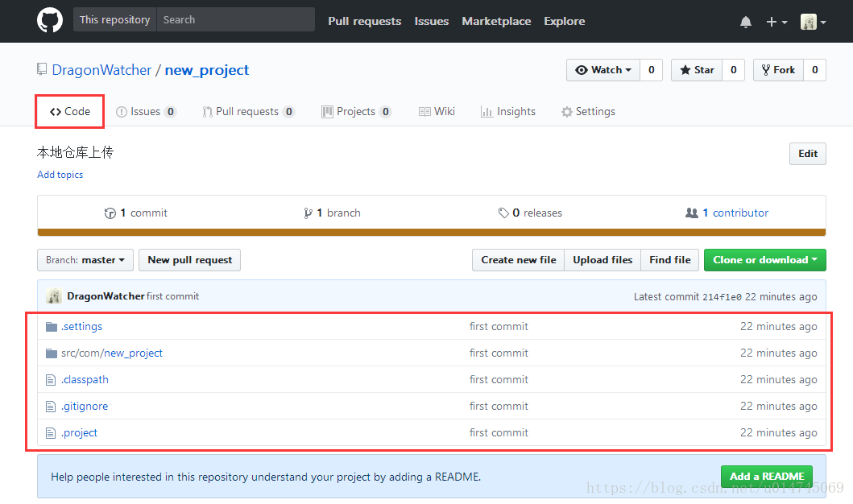Switch to the Projects tab

click(356, 111)
